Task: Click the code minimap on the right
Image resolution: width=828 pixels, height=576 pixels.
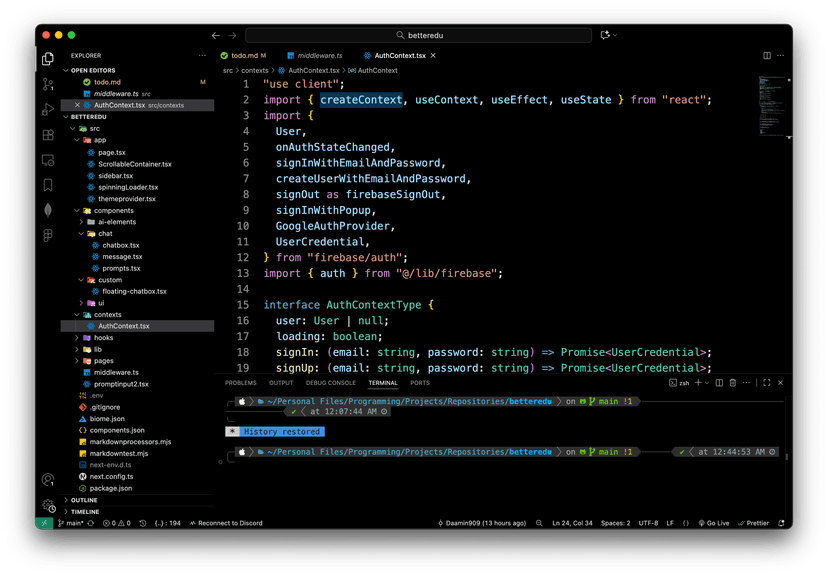Action: [768, 100]
